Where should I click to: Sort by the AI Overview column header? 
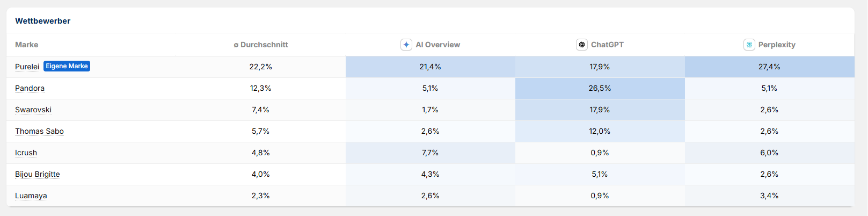pyautogui.click(x=437, y=45)
